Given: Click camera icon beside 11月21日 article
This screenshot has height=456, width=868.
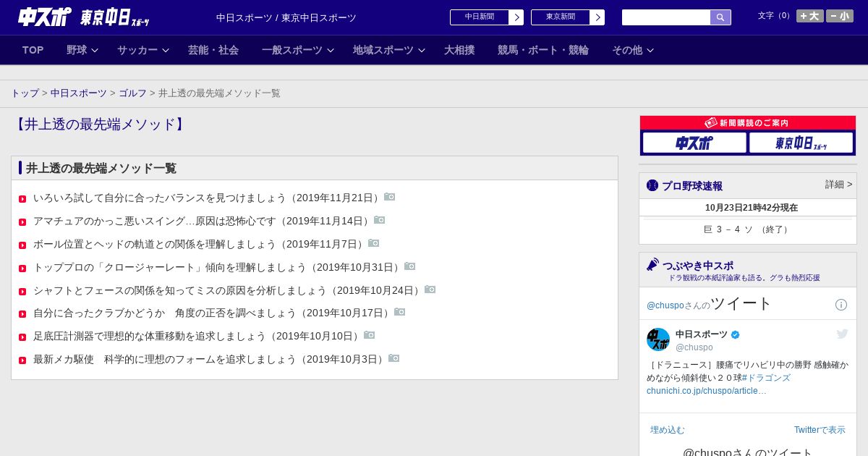Looking at the screenshot, I should tap(390, 197).
